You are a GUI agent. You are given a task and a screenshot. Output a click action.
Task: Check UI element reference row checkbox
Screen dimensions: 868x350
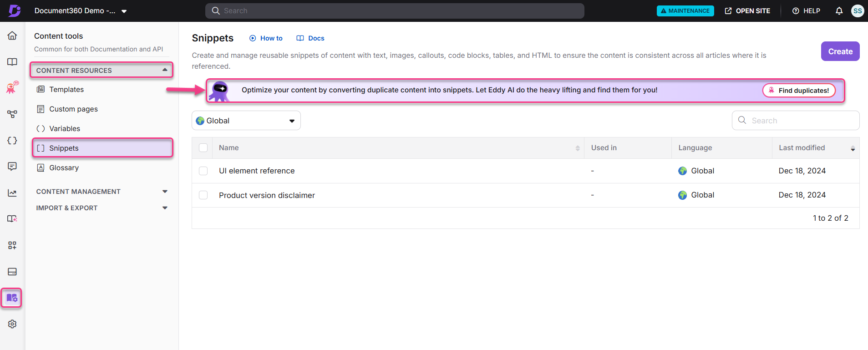point(203,171)
